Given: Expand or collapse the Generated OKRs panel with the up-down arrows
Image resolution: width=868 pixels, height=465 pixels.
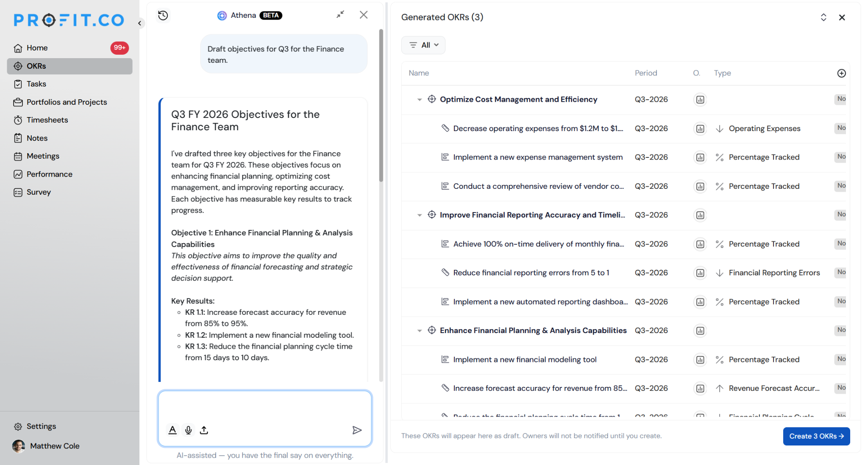Looking at the screenshot, I should (x=823, y=17).
